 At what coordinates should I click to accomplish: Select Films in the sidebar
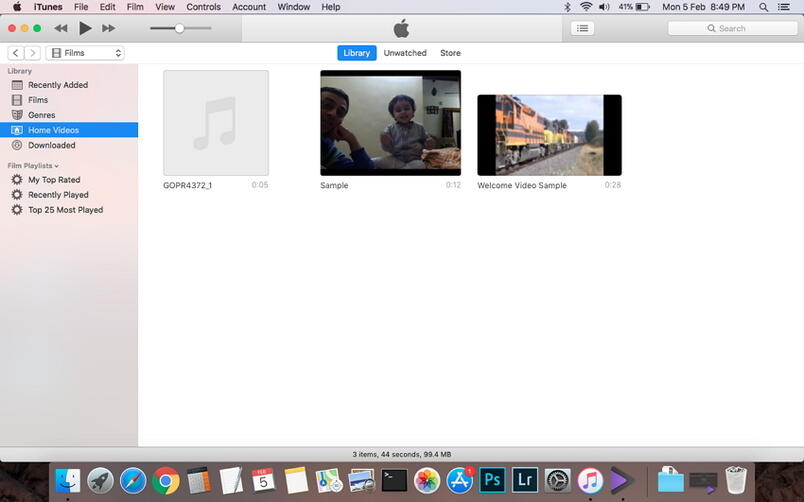click(69, 100)
